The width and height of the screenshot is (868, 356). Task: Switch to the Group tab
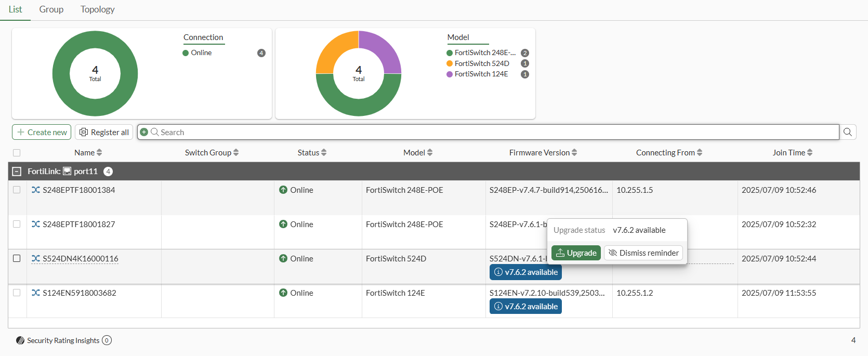[x=51, y=9]
